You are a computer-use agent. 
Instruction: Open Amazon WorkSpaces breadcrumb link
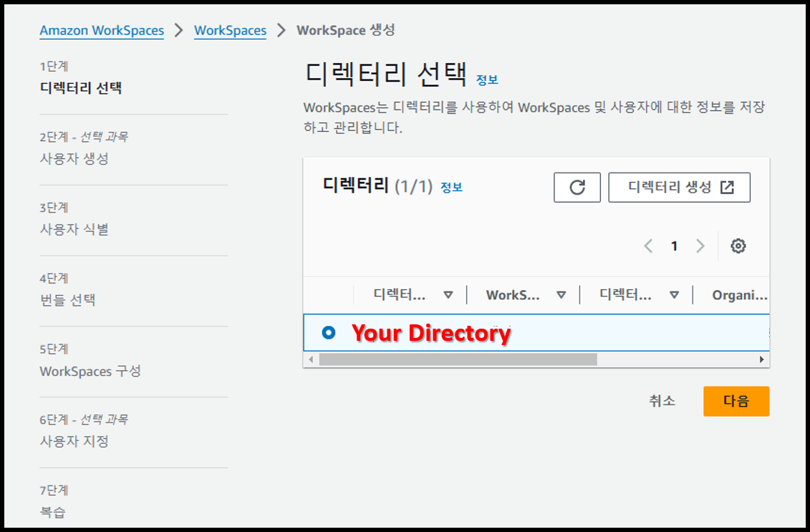[x=102, y=31]
